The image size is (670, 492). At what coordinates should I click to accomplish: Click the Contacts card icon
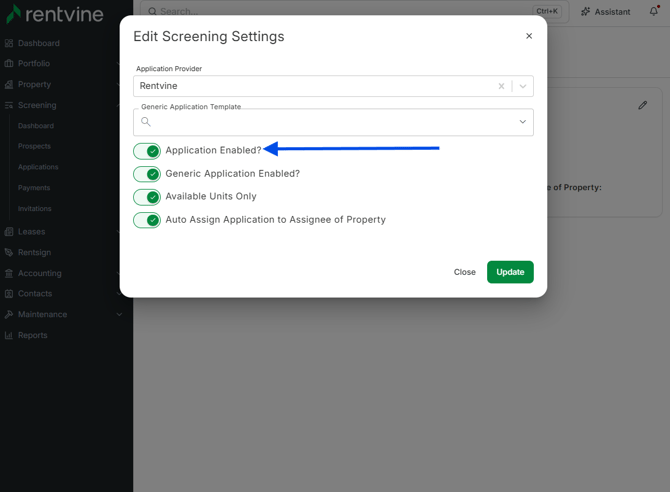click(9, 294)
